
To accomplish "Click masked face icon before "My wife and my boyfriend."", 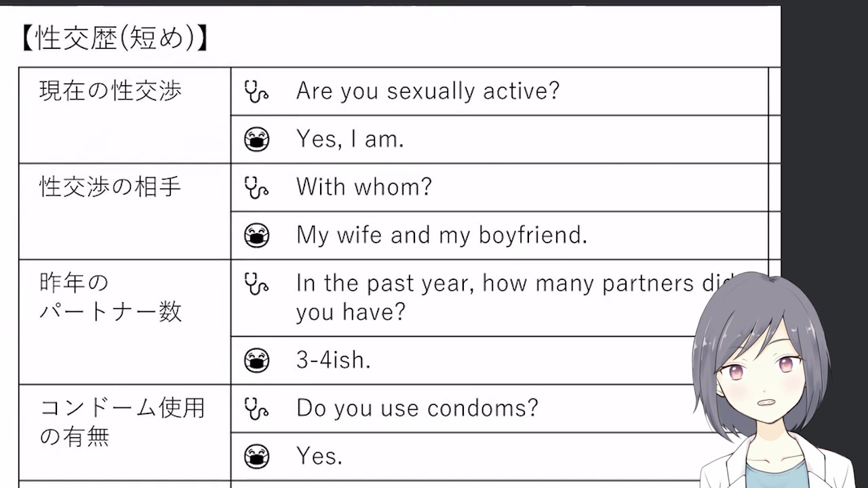I will pyautogui.click(x=256, y=235).
